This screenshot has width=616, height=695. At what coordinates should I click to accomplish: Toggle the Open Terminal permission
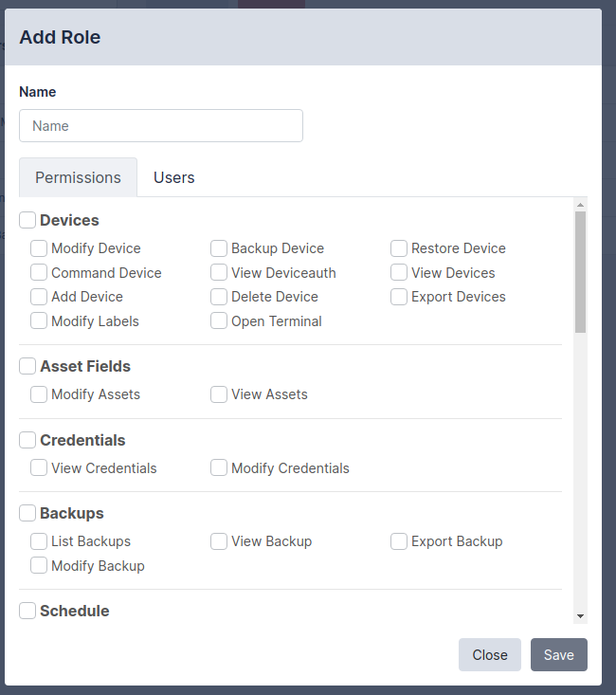[x=219, y=321]
